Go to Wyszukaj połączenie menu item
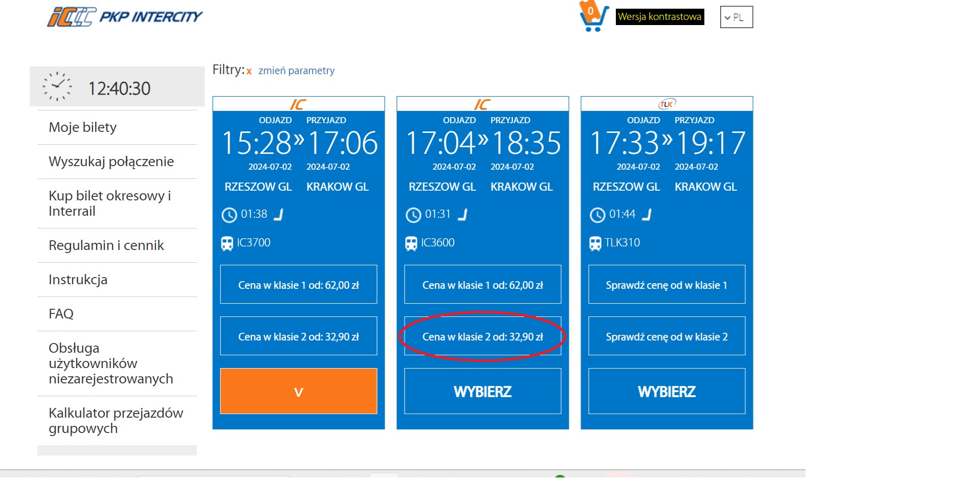980x479 pixels. click(x=111, y=162)
